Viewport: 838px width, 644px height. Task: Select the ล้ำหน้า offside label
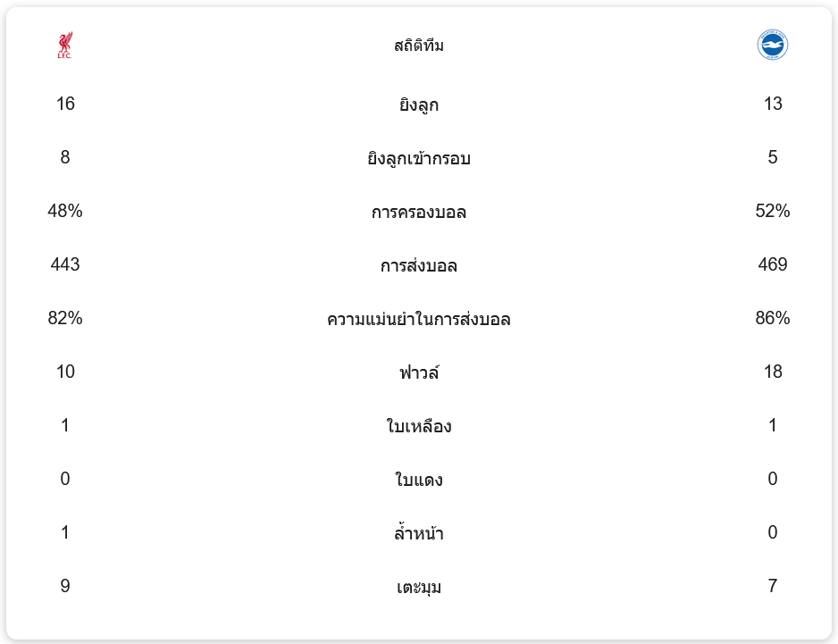(x=419, y=534)
